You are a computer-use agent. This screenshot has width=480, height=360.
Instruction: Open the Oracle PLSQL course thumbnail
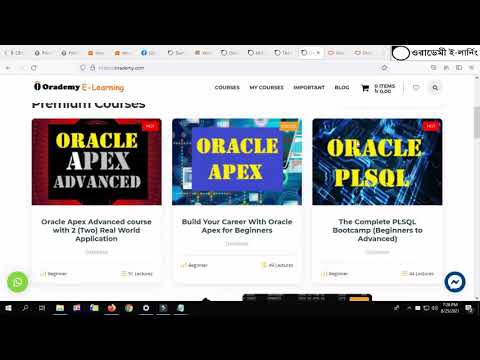377,162
